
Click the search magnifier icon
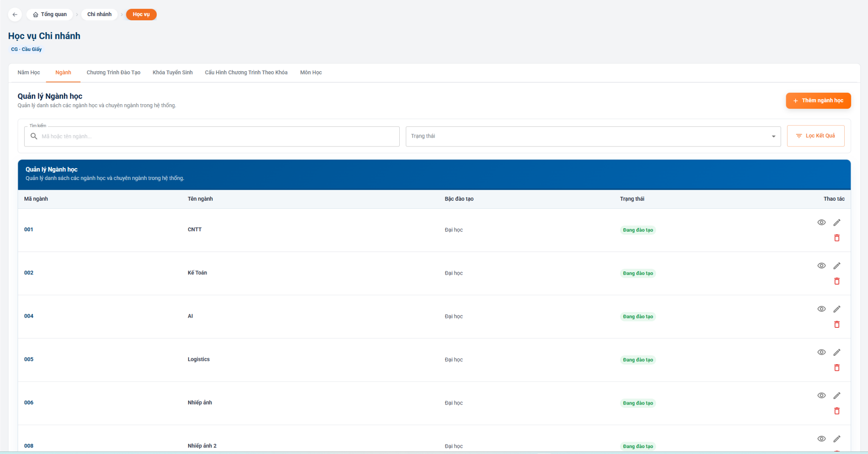click(34, 136)
